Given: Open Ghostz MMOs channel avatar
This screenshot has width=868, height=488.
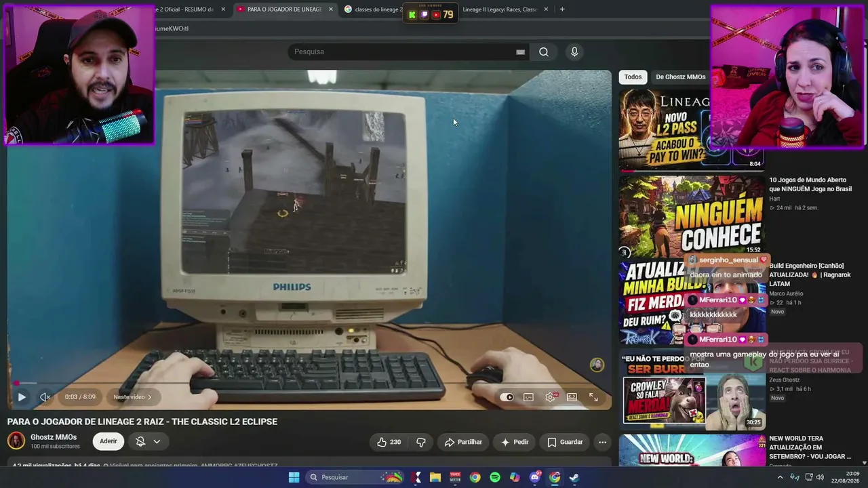Looking at the screenshot, I should (x=16, y=441).
